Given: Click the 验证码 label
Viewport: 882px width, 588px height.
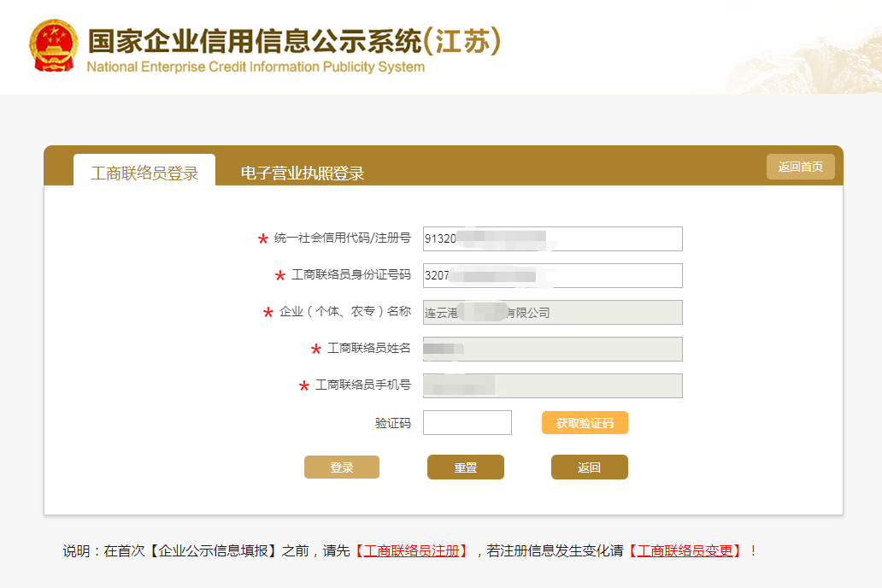Looking at the screenshot, I should pyautogui.click(x=393, y=423).
